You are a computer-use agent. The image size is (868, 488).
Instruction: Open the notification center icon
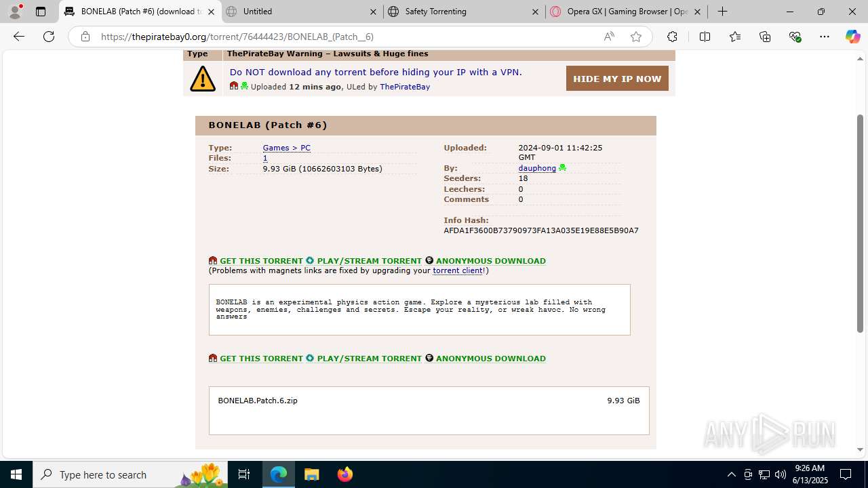click(x=846, y=474)
